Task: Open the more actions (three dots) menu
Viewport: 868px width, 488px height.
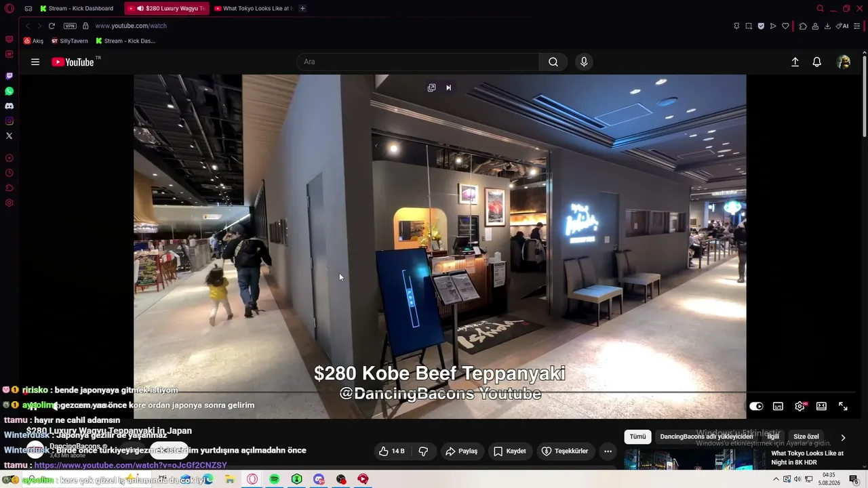Action: click(608, 451)
